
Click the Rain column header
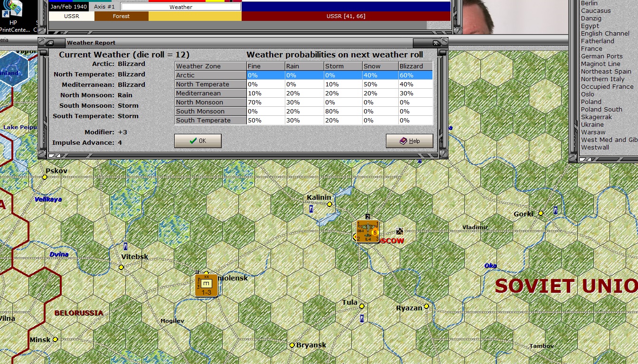(x=304, y=66)
